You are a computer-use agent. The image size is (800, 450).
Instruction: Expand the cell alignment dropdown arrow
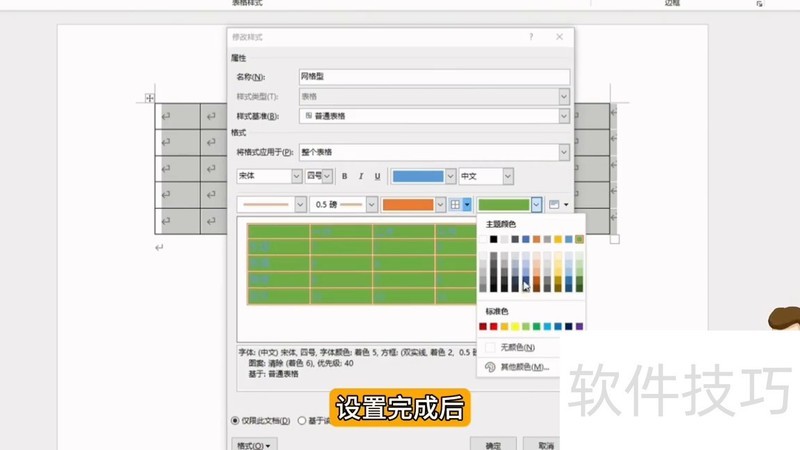[x=566, y=205]
